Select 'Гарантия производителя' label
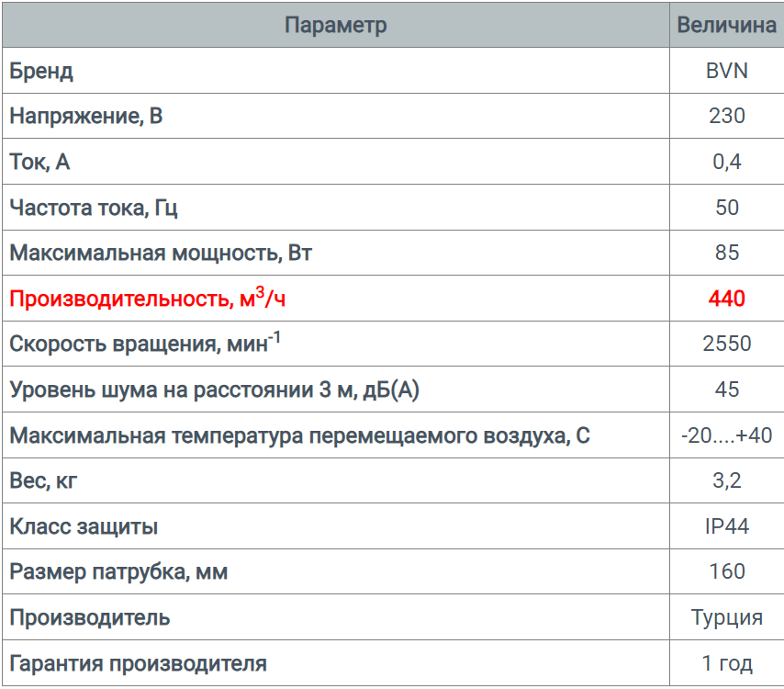This screenshot has height=689, width=784. (138, 664)
